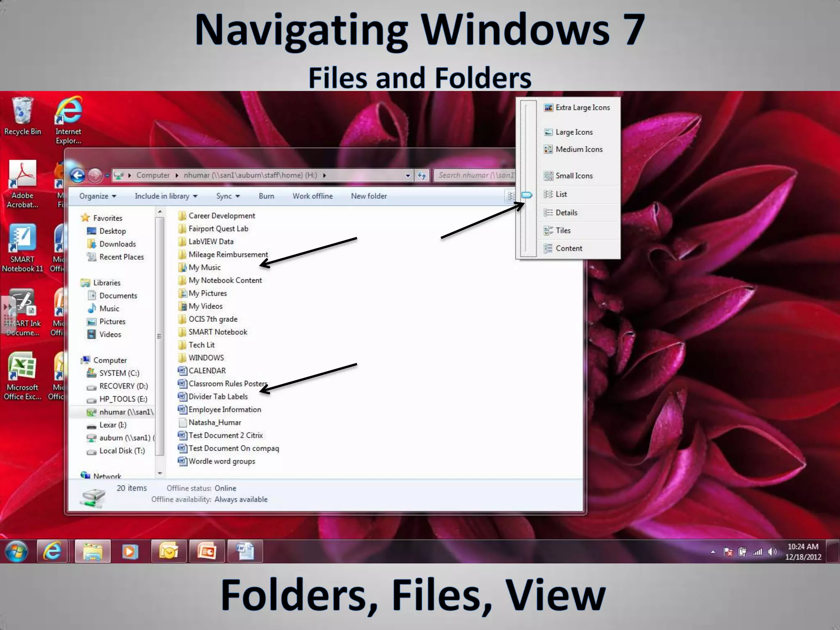Choose Extra Large Icons view option
The image size is (840, 630).
582,107
